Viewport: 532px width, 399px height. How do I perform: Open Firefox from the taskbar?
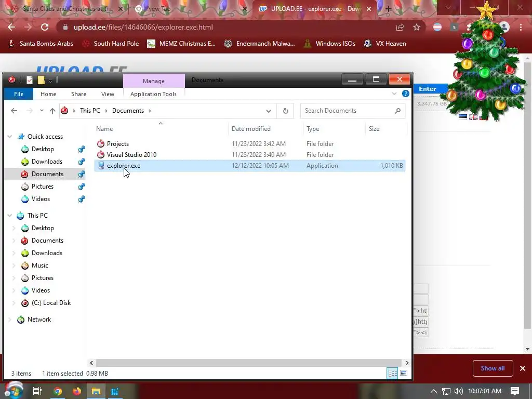click(77, 391)
